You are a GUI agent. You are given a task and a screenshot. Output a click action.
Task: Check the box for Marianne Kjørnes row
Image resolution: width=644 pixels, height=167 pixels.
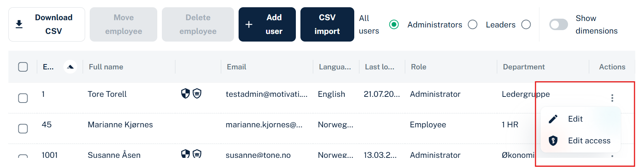click(x=23, y=128)
